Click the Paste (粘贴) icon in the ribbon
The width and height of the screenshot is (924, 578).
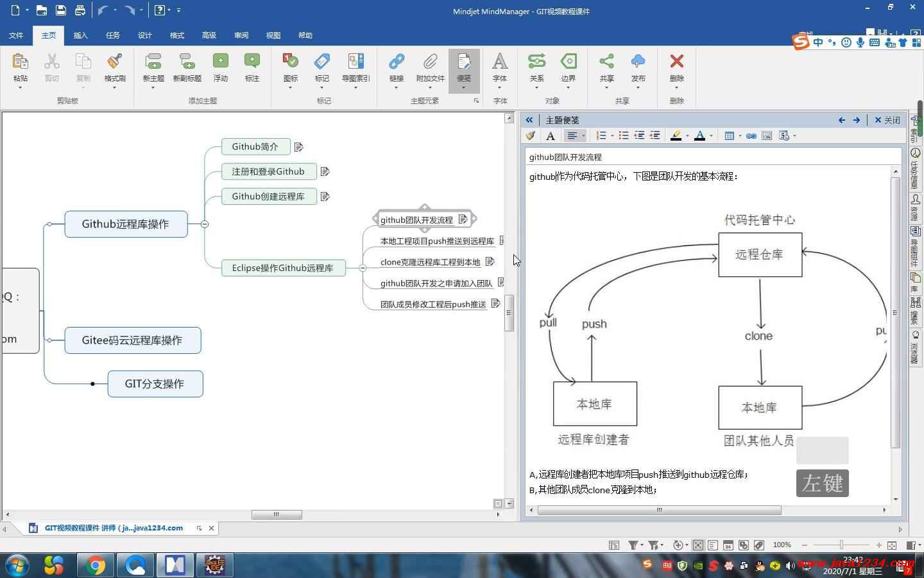(20, 62)
